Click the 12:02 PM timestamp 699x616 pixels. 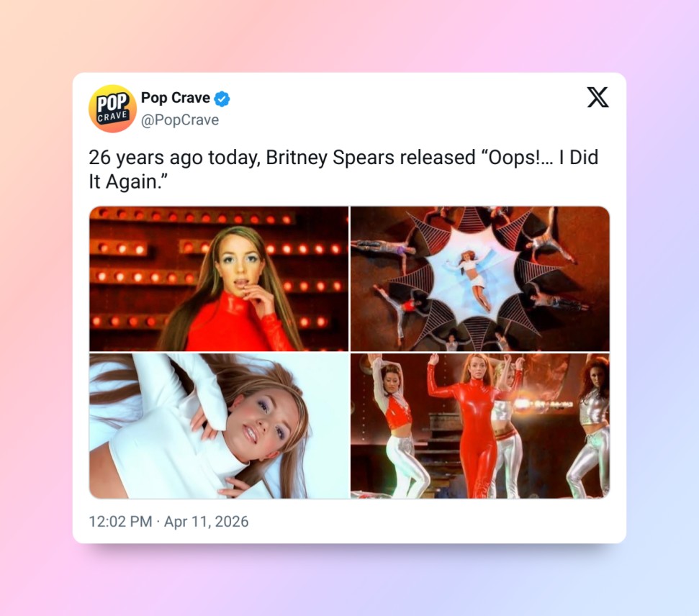(120, 522)
